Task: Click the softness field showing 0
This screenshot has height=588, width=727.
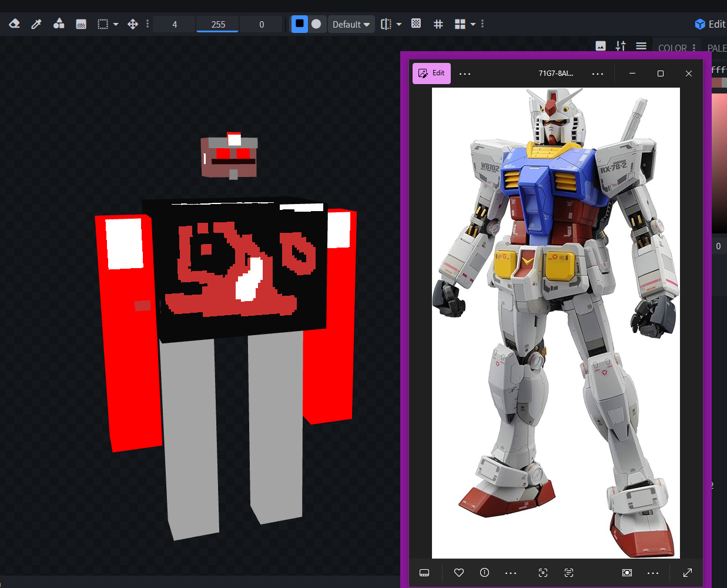Action: pyautogui.click(x=262, y=24)
